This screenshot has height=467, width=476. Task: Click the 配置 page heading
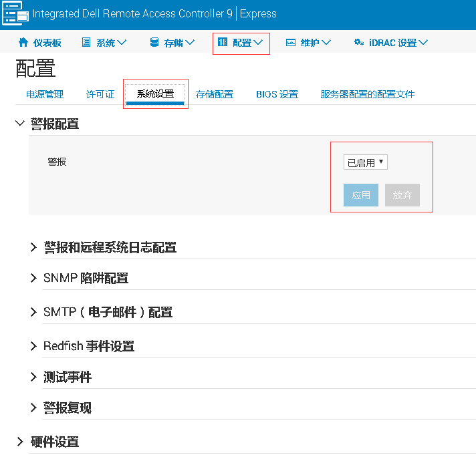point(35,68)
